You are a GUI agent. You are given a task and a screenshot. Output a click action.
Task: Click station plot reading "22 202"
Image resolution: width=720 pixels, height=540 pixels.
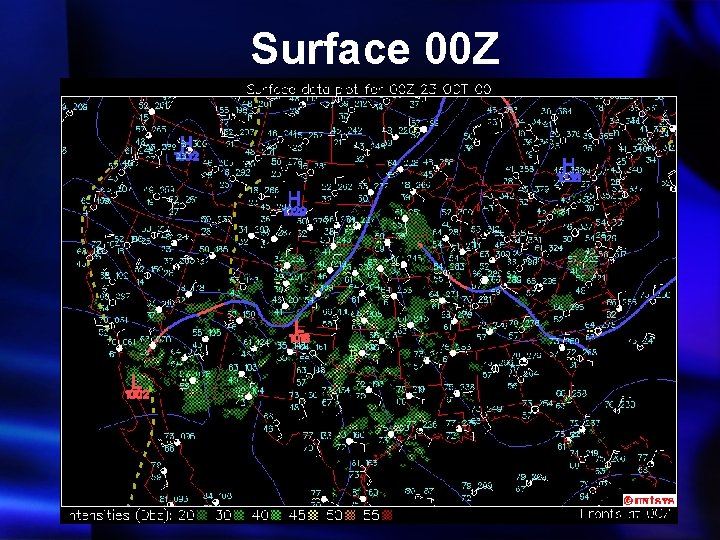(x=336, y=187)
